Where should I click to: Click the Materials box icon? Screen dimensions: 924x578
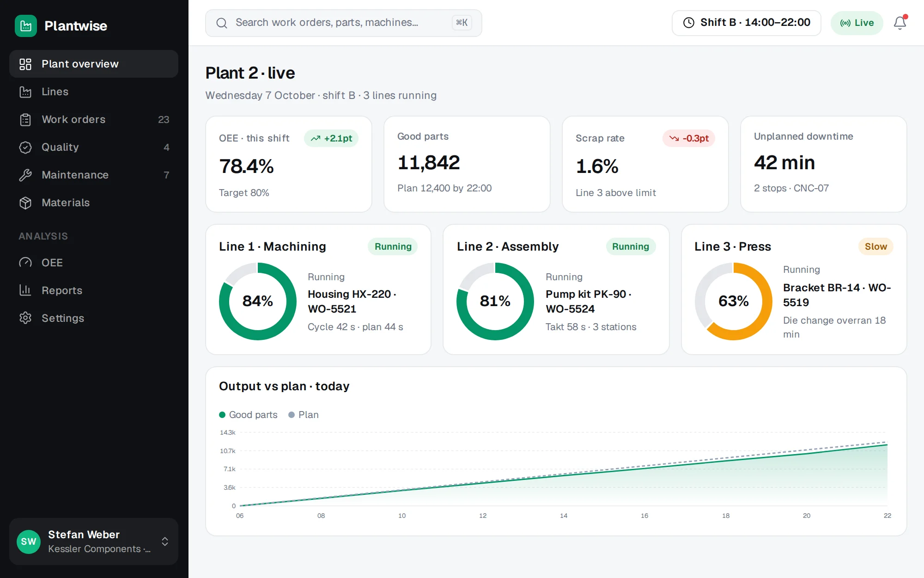pos(25,203)
